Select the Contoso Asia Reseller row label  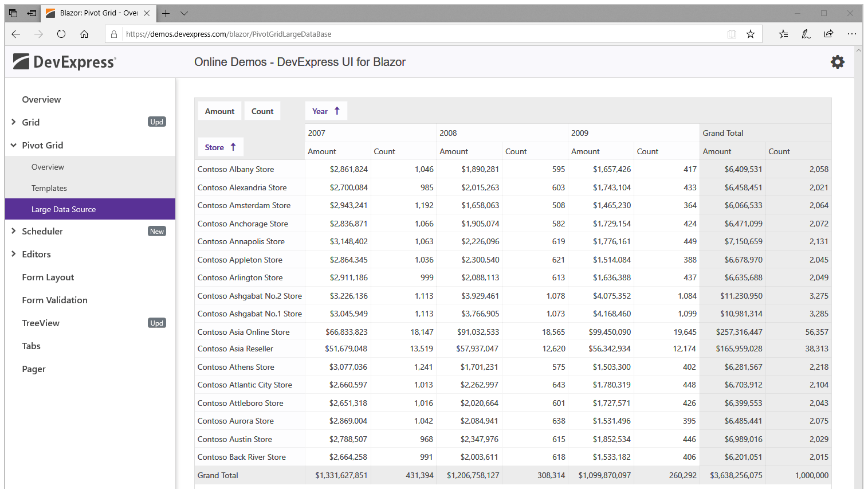[235, 349]
